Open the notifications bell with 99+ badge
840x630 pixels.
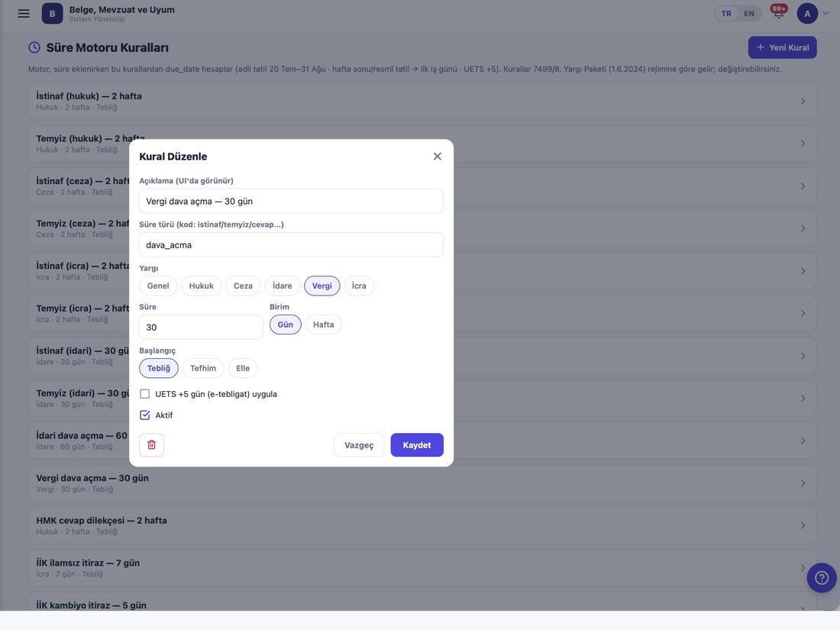[x=778, y=12]
